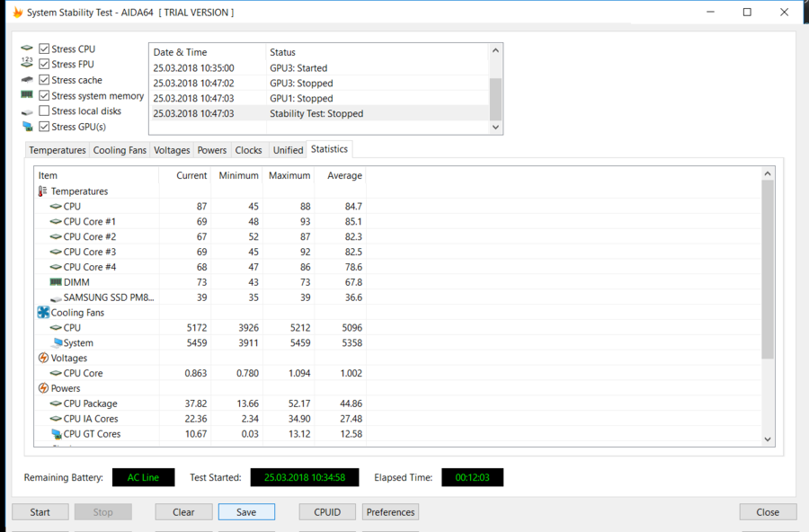
Task: Click the chip icon of CPU Core #4 row
Action: (56, 267)
